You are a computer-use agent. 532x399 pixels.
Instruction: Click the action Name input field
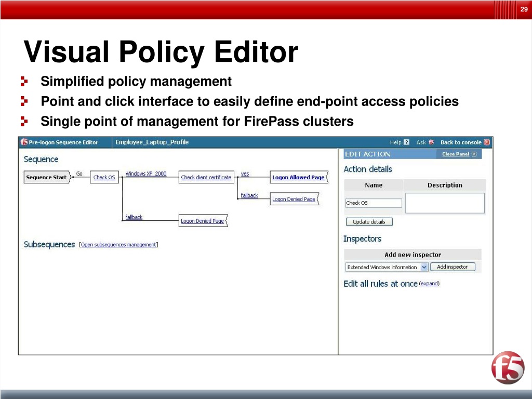[374, 203]
